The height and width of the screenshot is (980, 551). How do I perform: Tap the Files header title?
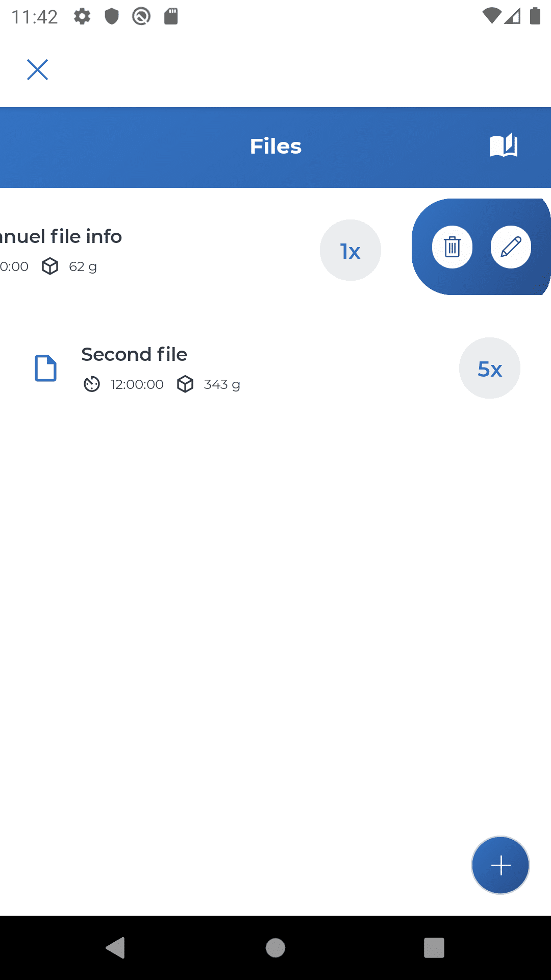point(275,146)
